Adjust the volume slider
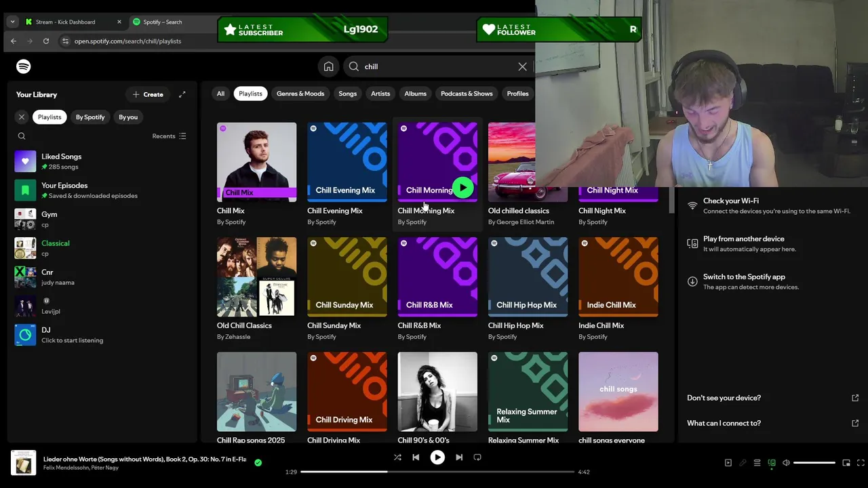 (x=814, y=463)
